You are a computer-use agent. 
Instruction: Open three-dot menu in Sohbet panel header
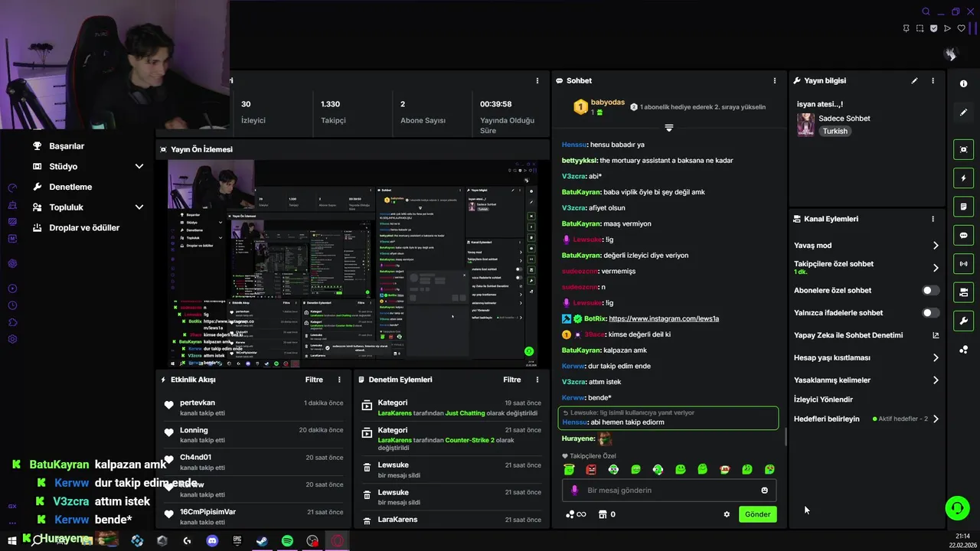point(775,80)
